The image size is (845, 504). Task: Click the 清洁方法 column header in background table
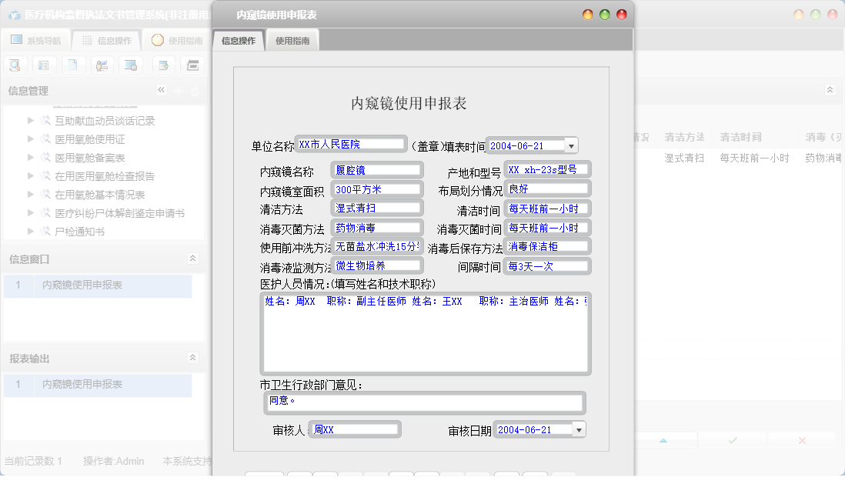tap(684, 138)
